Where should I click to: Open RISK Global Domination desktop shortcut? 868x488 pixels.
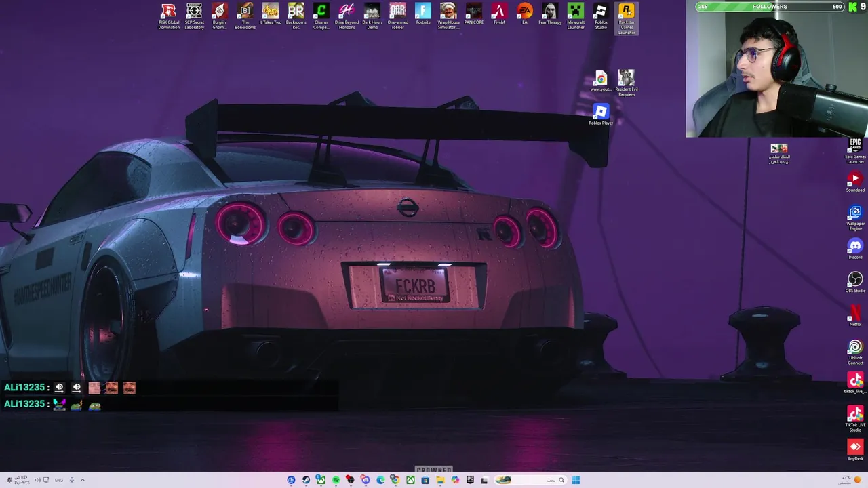tap(169, 16)
